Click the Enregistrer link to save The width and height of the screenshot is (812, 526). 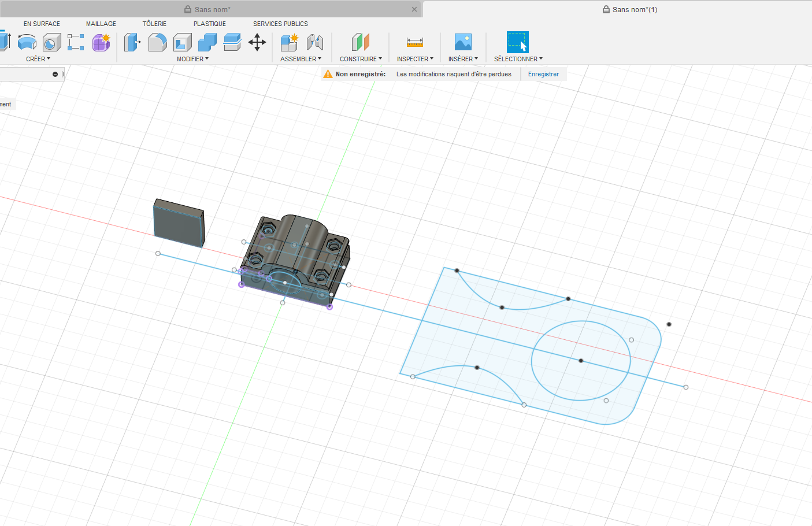(543, 74)
